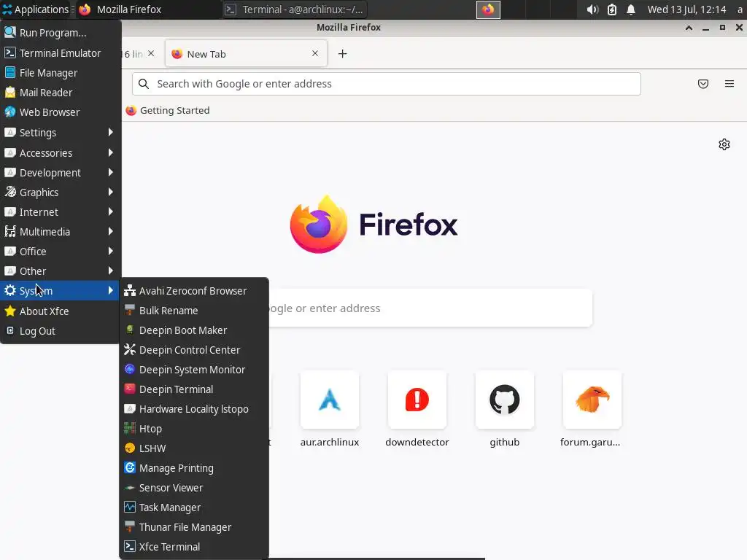The image size is (747, 560).
Task: Click the Manage Printing icon
Action: click(x=130, y=467)
